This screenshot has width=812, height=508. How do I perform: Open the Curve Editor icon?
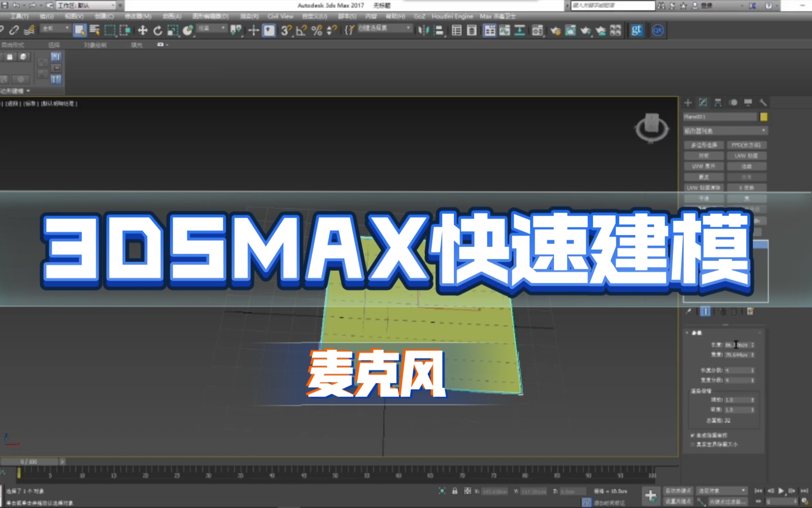[505, 31]
